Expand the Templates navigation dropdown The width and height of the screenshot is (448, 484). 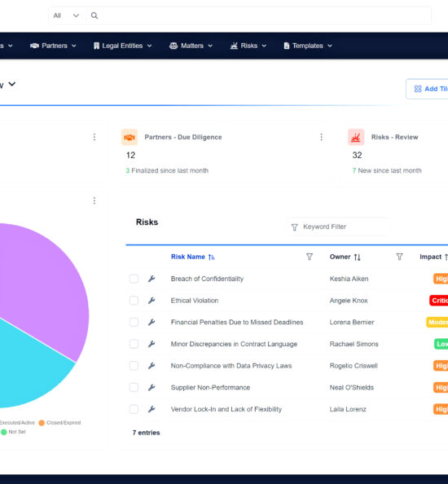(308, 46)
